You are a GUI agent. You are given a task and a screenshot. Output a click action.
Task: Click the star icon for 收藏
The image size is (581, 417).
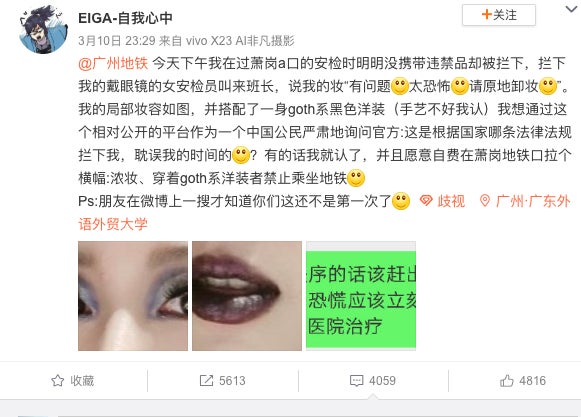pyautogui.click(x=57, y=380)
